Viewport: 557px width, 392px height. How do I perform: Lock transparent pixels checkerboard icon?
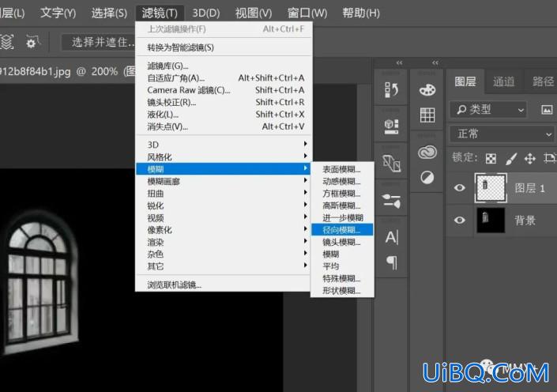pos(491,159)
